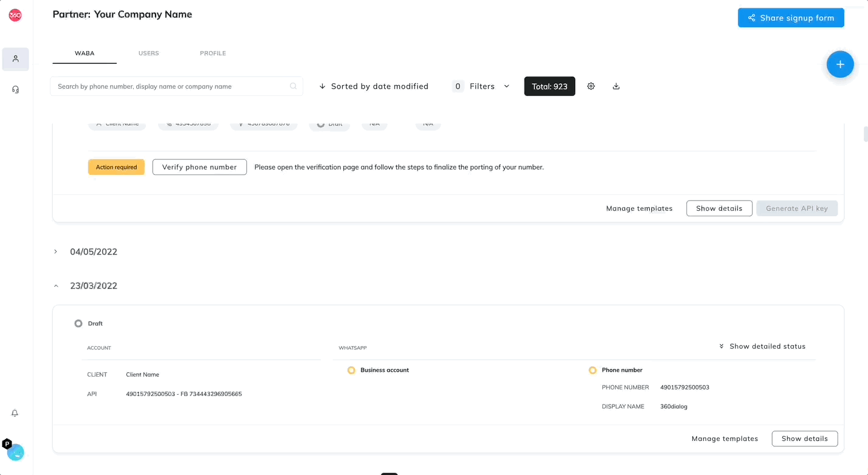
Task: Click Manage templates above 04/05/2022 group
Action: point(639,208)
